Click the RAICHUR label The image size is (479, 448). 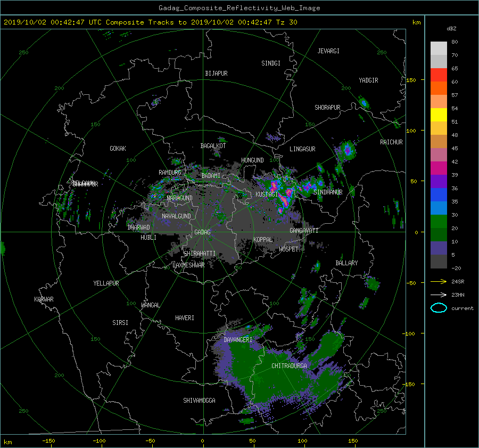coord(391,142)
